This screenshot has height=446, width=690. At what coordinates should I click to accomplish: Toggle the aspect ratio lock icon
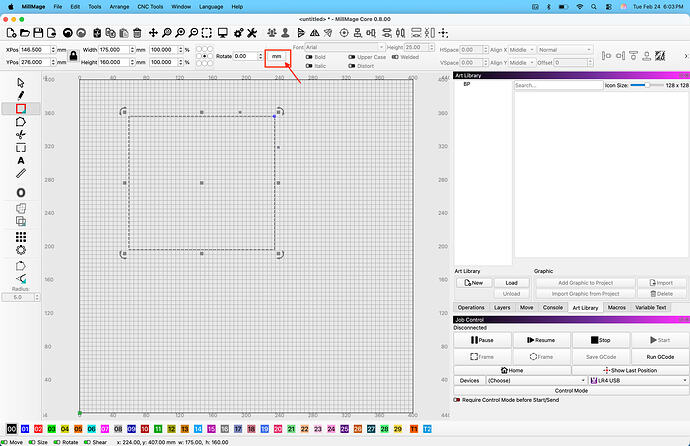[x=73, y=56]
